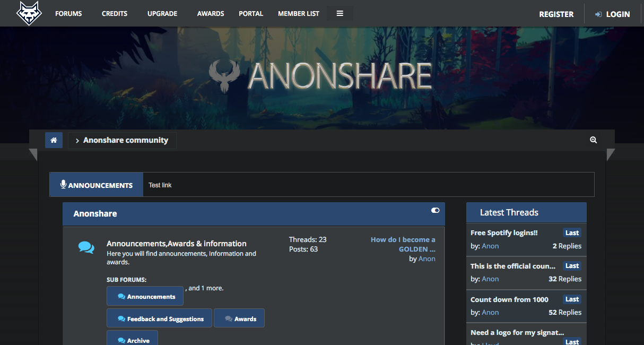Screen dimensions: 644x345
Task: Click the microphone icon beside Announcements
Action: (x=64, y=184)
